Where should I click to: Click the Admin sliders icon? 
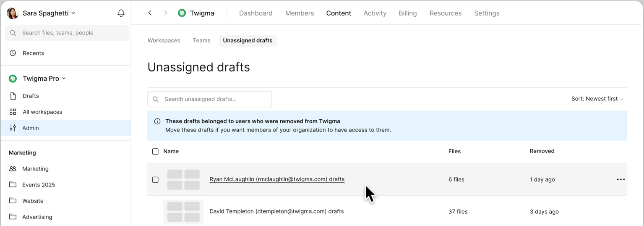(x=13, y=128)
